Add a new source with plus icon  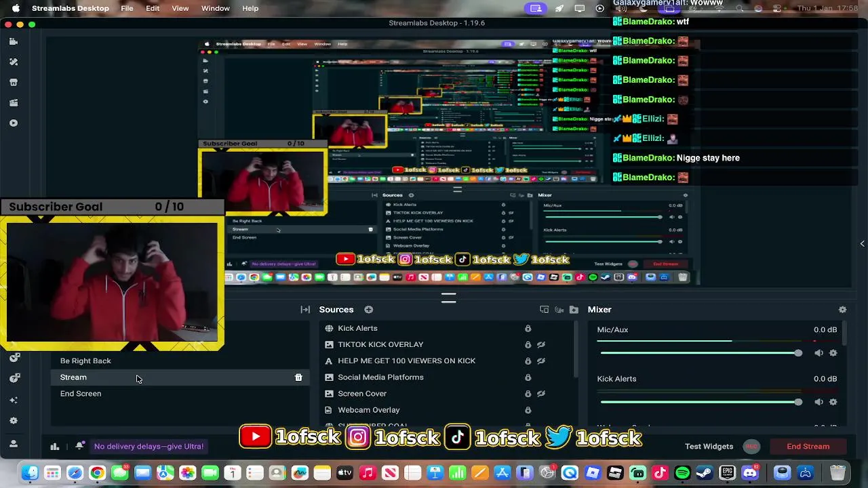tap(368, 310)
